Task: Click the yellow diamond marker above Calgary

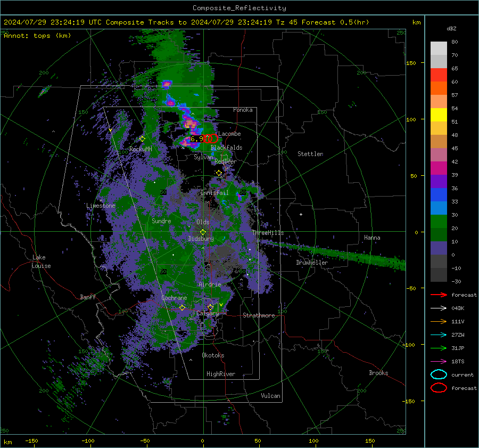Action: click(x=210, y=307)
